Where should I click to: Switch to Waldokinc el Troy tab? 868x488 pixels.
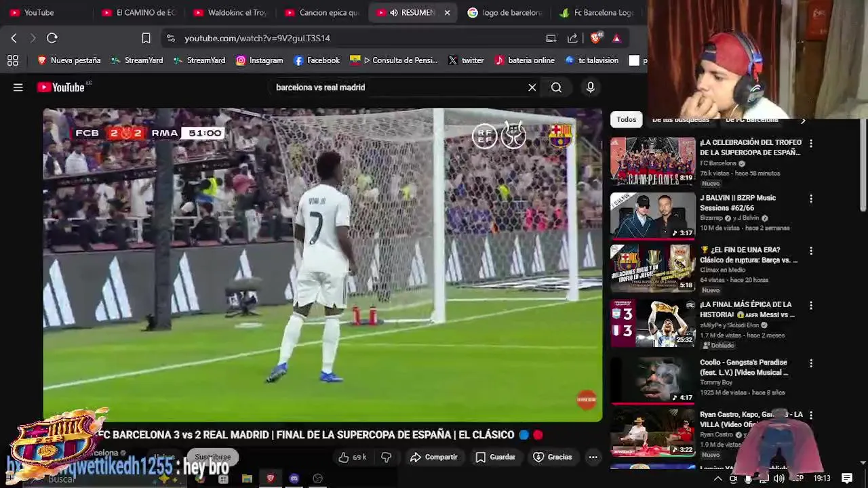point(231,13)
